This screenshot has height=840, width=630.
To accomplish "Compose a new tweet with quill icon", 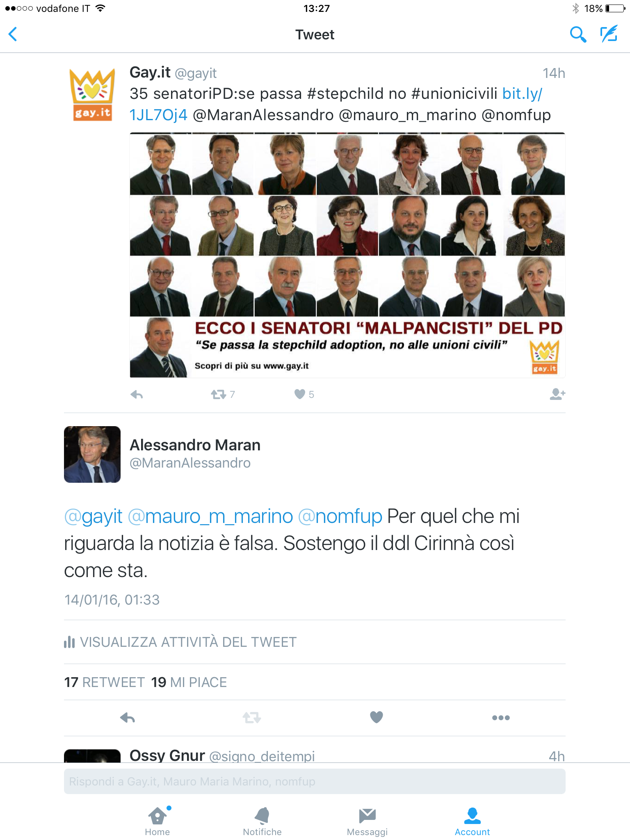I will tap(609, 34).
